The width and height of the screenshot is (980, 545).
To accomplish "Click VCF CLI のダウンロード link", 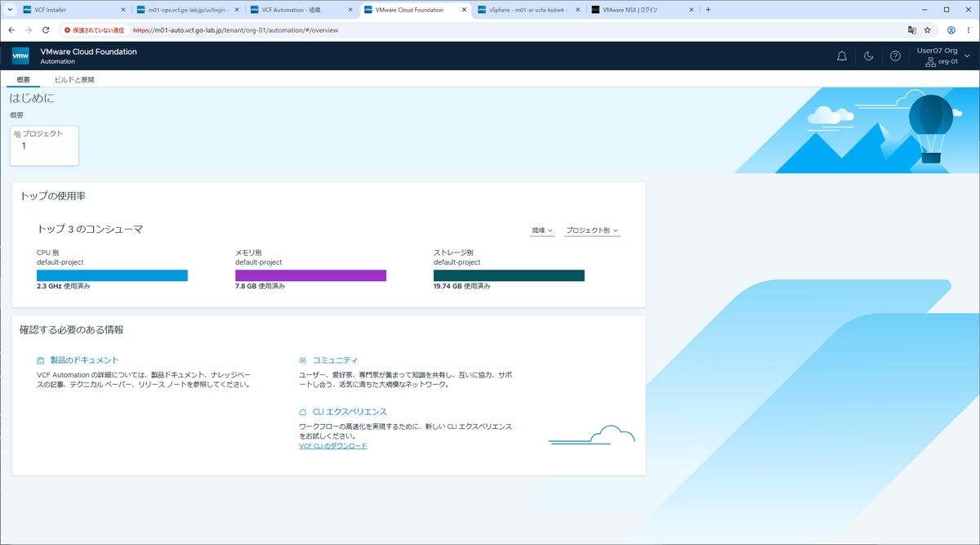I will tap(333, 446).
